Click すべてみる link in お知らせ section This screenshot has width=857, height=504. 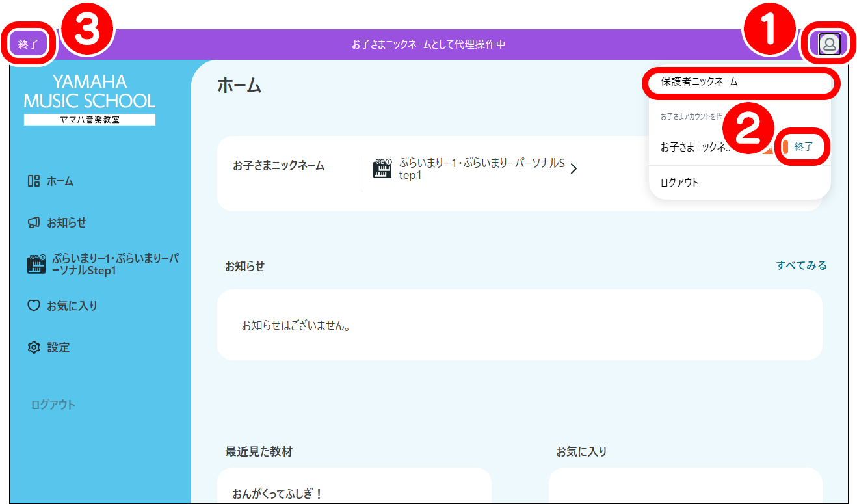(x=801, y=265)
